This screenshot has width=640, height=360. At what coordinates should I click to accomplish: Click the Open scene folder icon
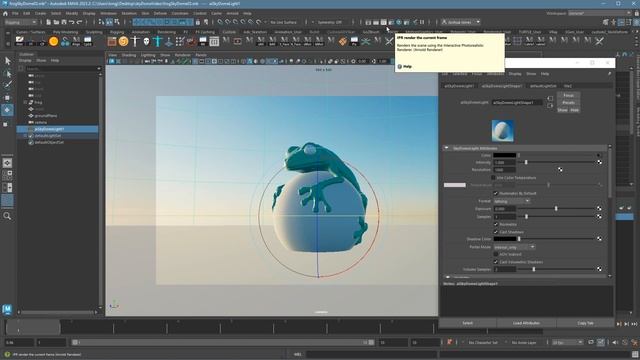(56, 22)
